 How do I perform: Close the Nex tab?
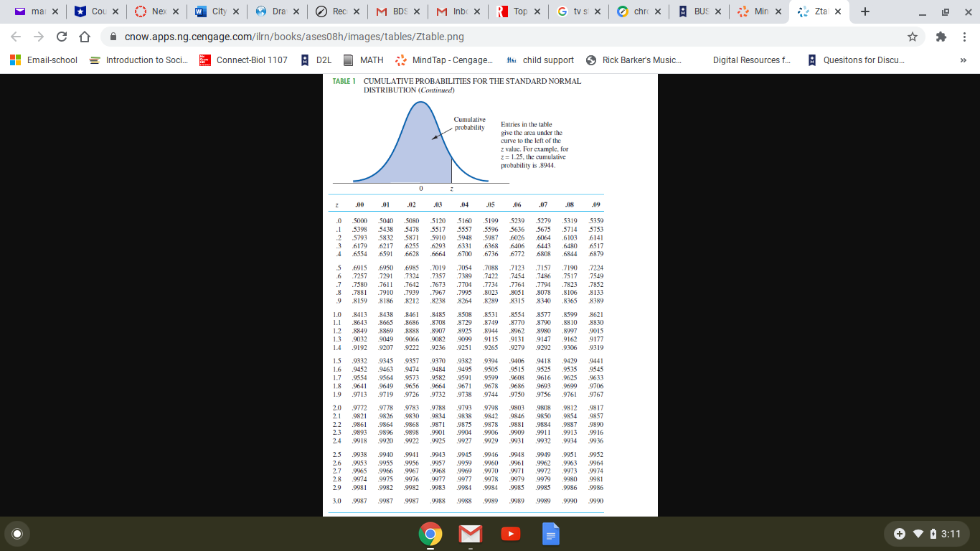176,12
